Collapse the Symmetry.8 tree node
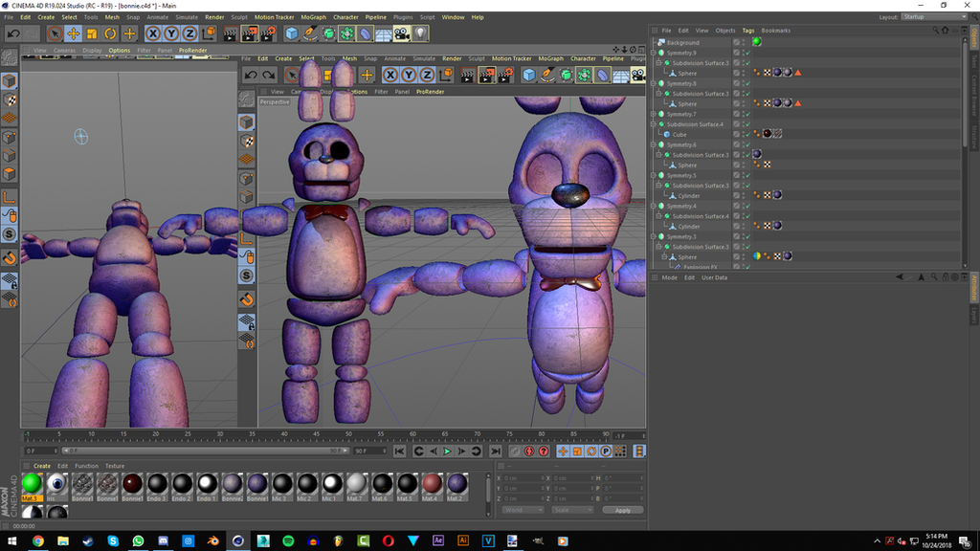 [x=654, y=84]
